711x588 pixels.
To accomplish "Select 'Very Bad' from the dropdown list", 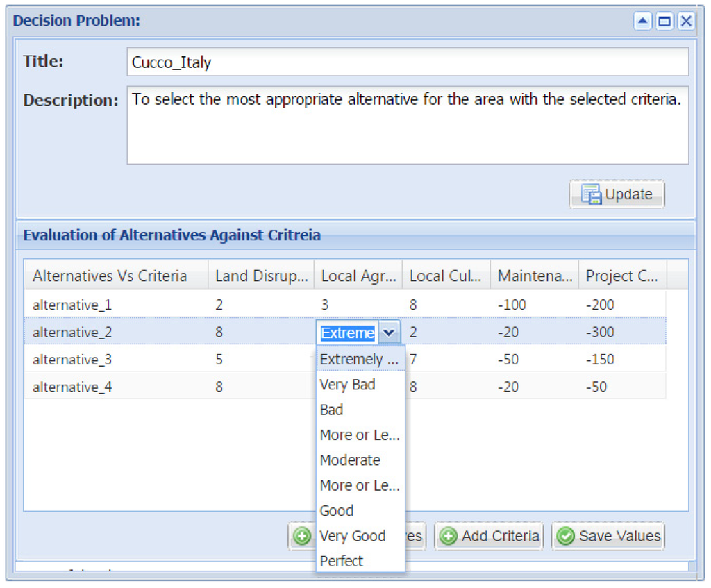I will pyautogui.click(x=347, y=385).
